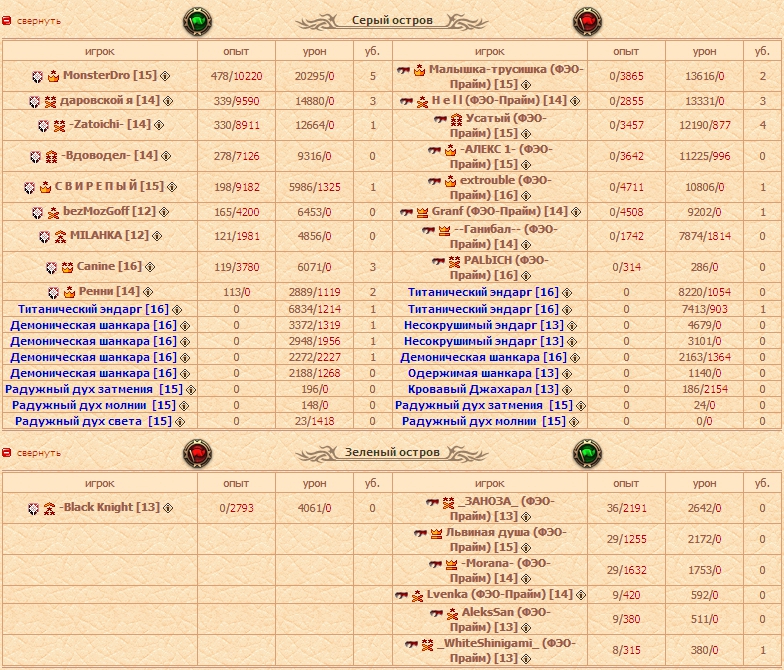This screenshot has height=670, width=784.
Task: Open info icon next to Кровавый Джахарал [13]
Action: point(567,390)
